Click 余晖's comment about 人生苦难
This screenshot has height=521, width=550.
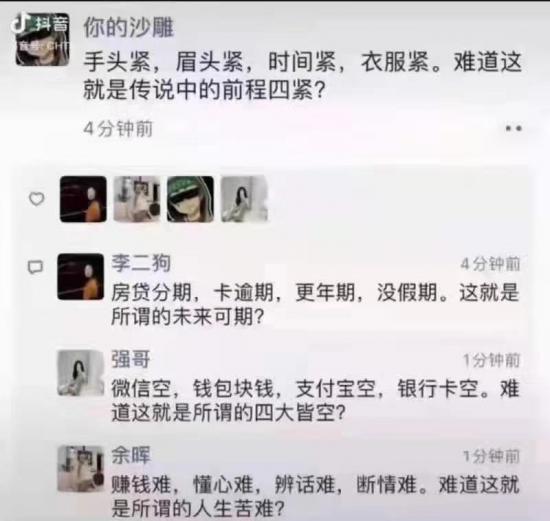(x=315, y=496)
